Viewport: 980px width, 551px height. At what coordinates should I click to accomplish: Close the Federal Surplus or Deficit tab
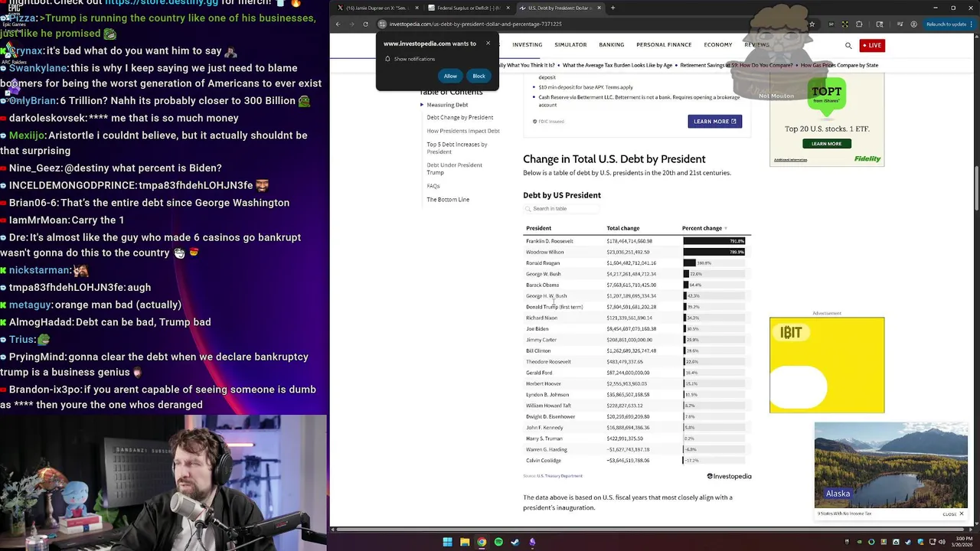tap(508, 8)
